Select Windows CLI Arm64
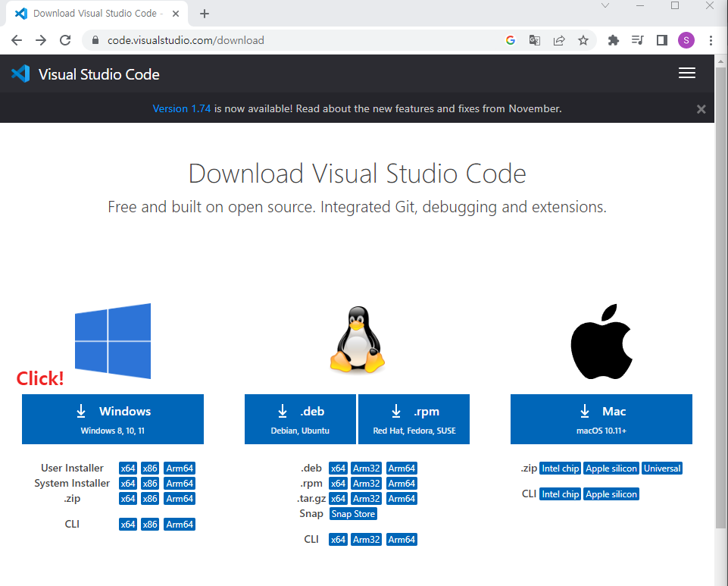Screen dimensions: 728x586 [180, 524]
